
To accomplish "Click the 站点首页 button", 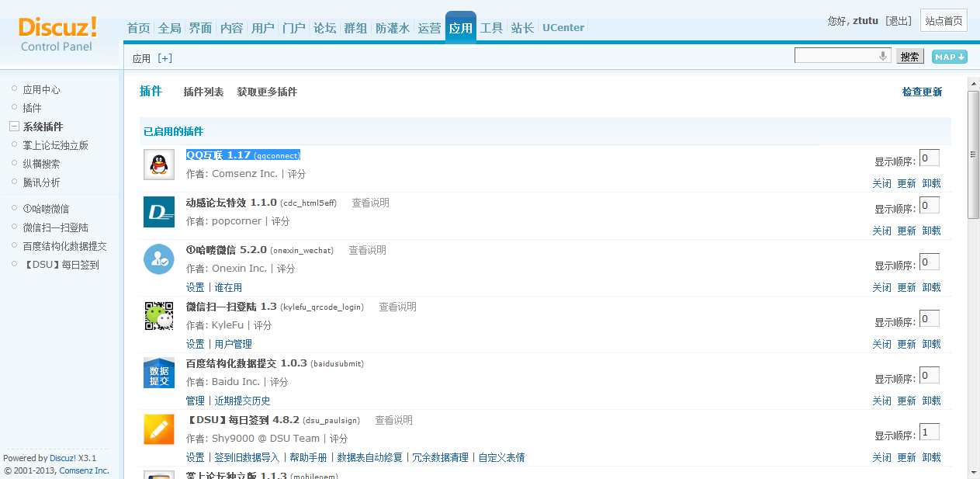I will [x=944, y=21].
